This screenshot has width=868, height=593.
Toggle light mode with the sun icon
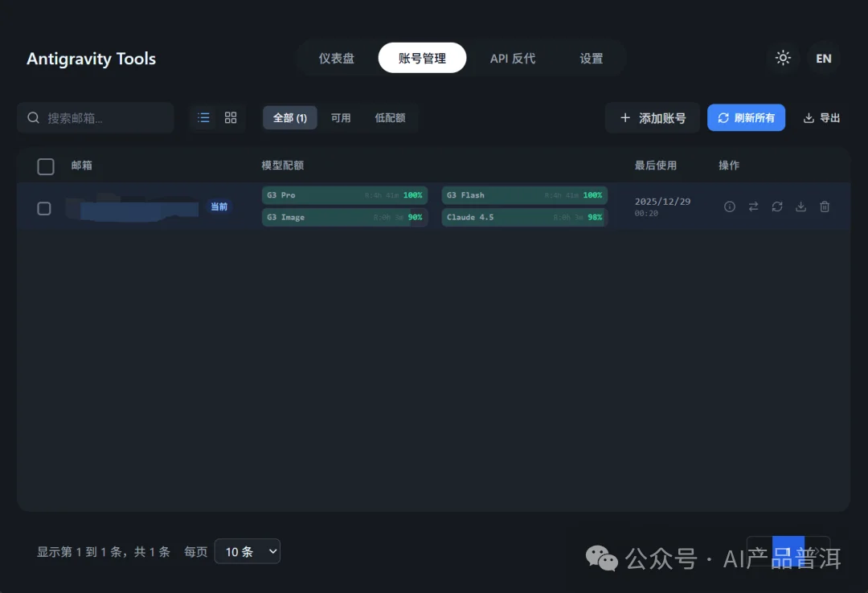click(x=783, y=58)
